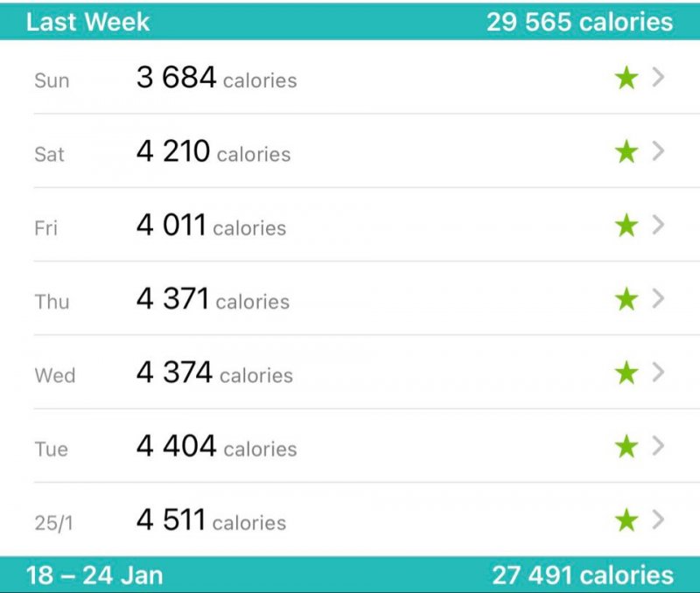Click the green star for Saturday
The height and width of the screenshot is (593, 700).
click(x=626, y=151)
